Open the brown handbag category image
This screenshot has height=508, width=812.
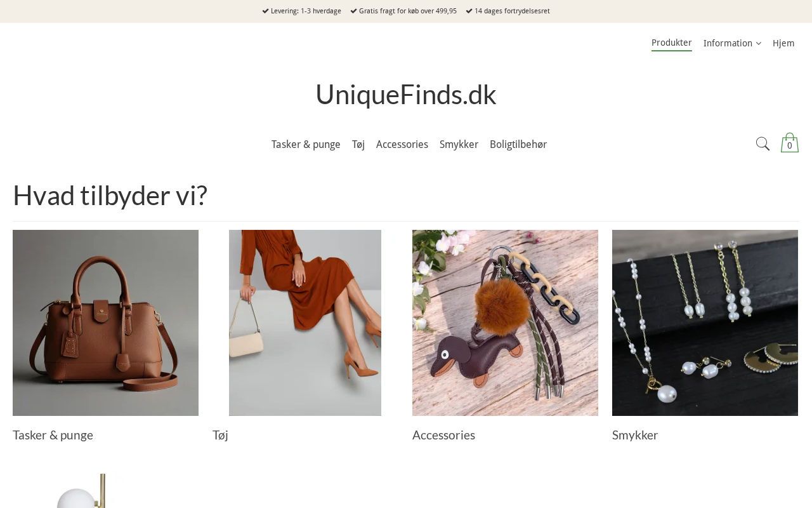point(105,323)
